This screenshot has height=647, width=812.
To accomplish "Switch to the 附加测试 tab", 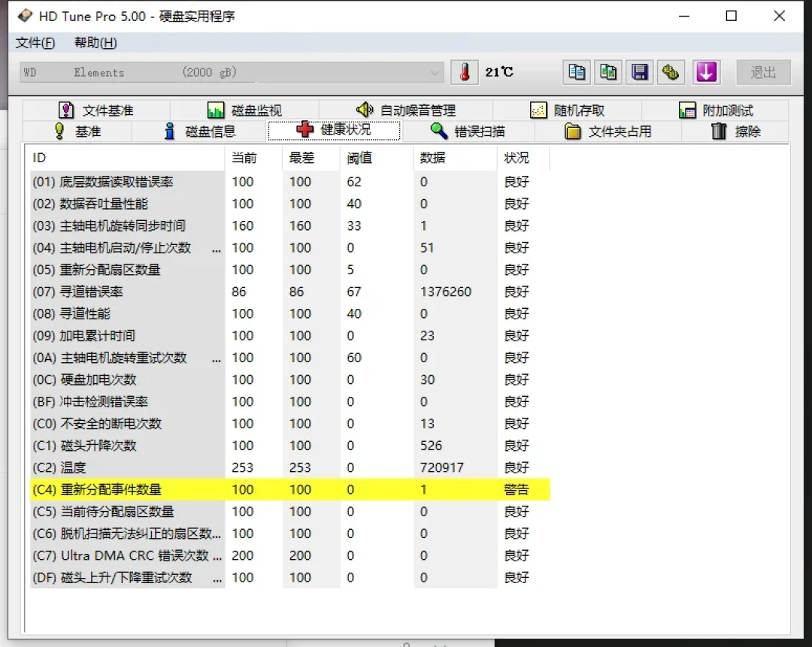I will [716, 110].
